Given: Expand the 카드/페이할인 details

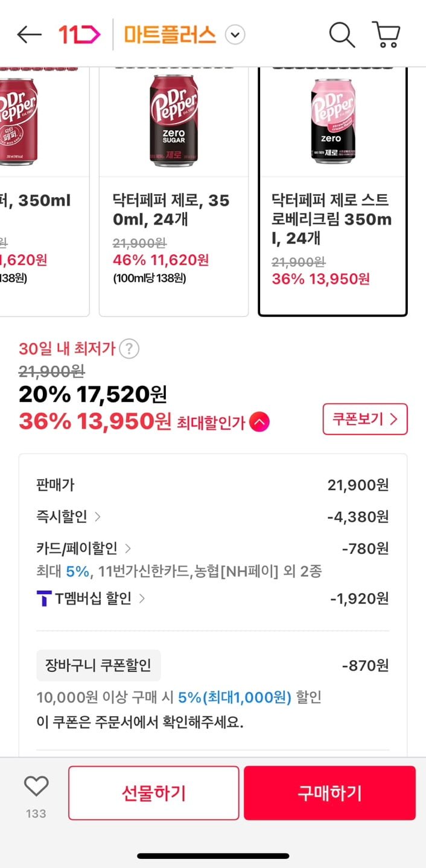Looking at the screenshot, I should click(x=127, y=549).
